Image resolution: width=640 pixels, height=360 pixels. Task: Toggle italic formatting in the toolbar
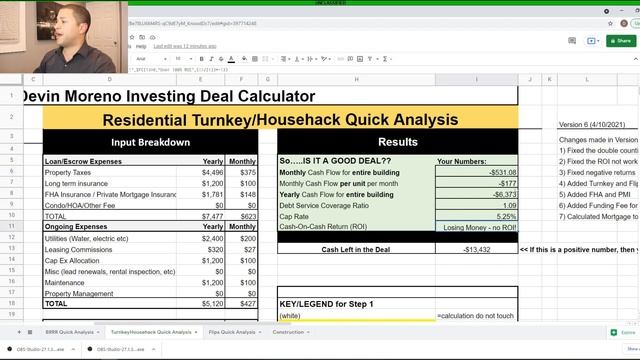(211, 59)
